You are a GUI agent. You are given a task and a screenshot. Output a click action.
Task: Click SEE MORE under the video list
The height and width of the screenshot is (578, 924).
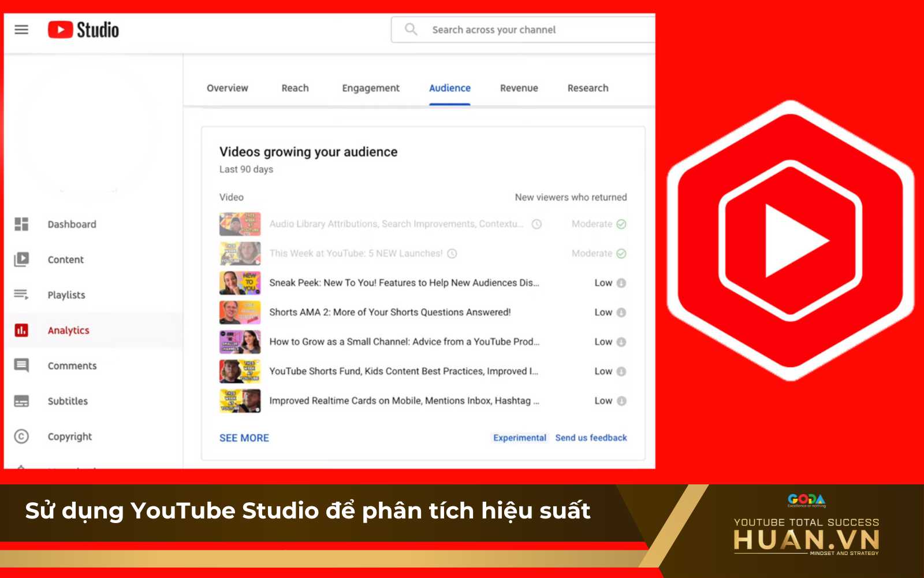[244, 438]
